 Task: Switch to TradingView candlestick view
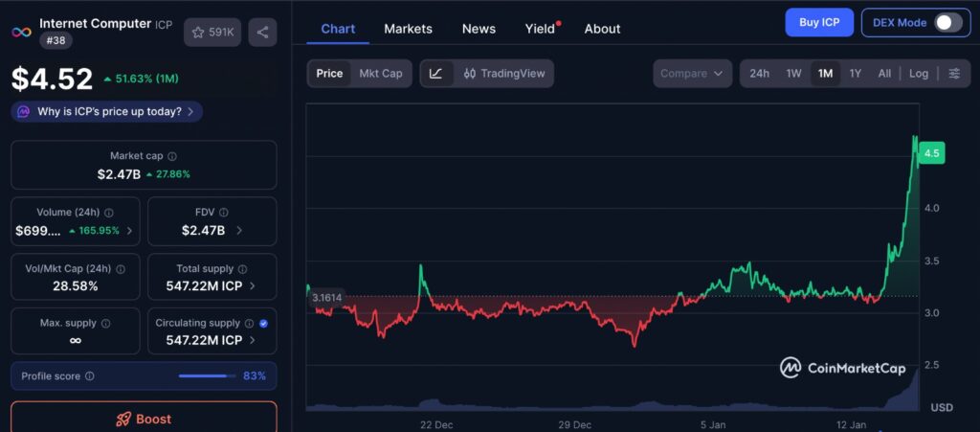503,74
